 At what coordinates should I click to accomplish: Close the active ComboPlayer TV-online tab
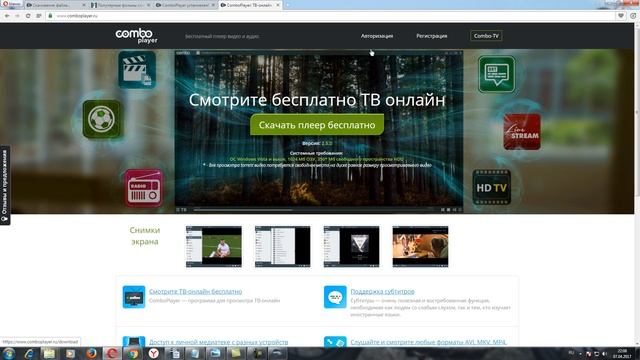click(x=278, y=5)
